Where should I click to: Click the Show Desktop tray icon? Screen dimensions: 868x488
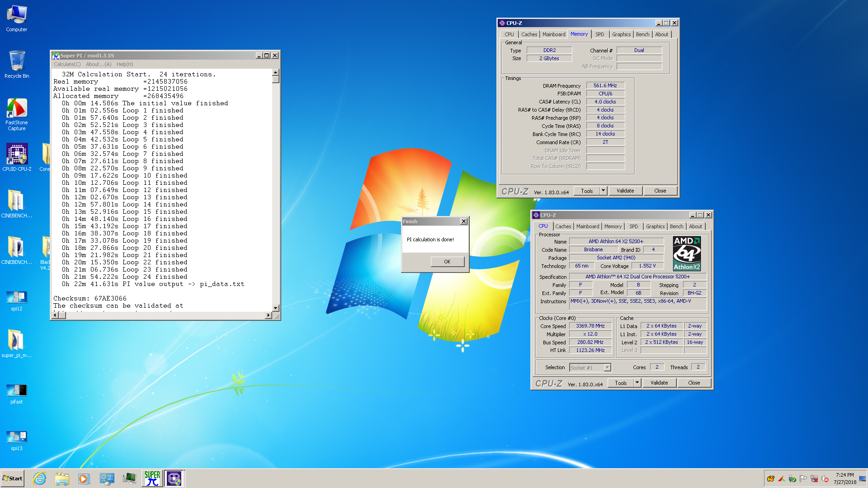tap(863, 479)
